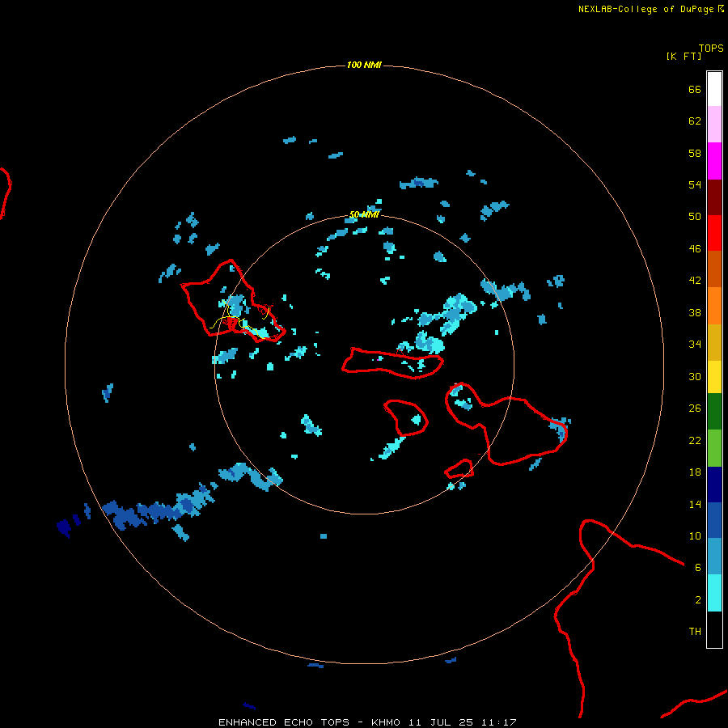The height and width of the screenshot is (728, 728).
Task: Select the bright orange legend swatch
Action: [714, 306]
